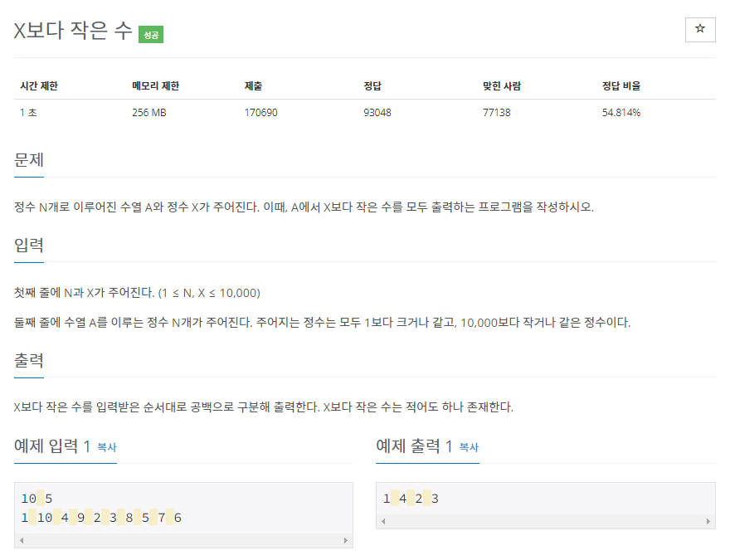This screenshot has width=730, height=560.
Task: Click the 메모리 제한 column header
Action: click(155, 85)
